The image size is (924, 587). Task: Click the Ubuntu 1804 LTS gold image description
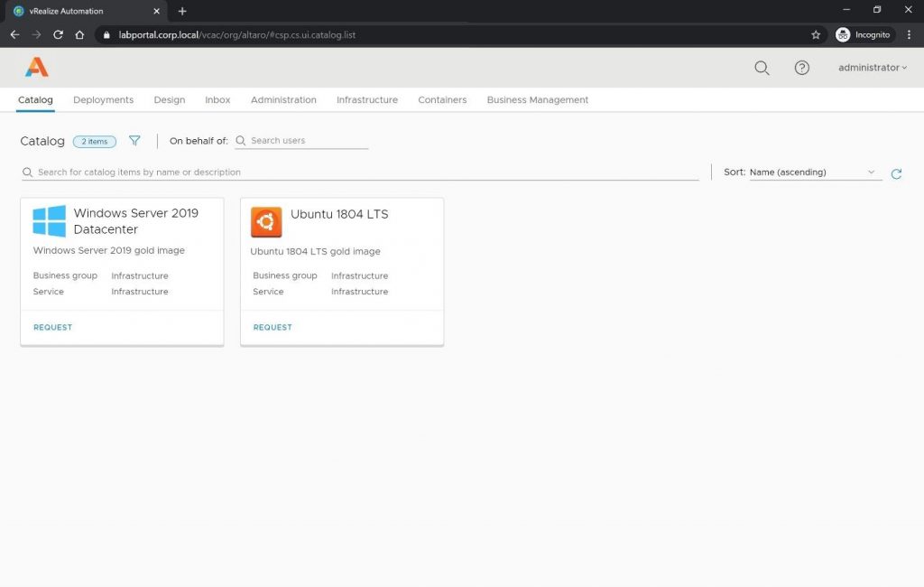pyautogui.click(x=315, y=251)
